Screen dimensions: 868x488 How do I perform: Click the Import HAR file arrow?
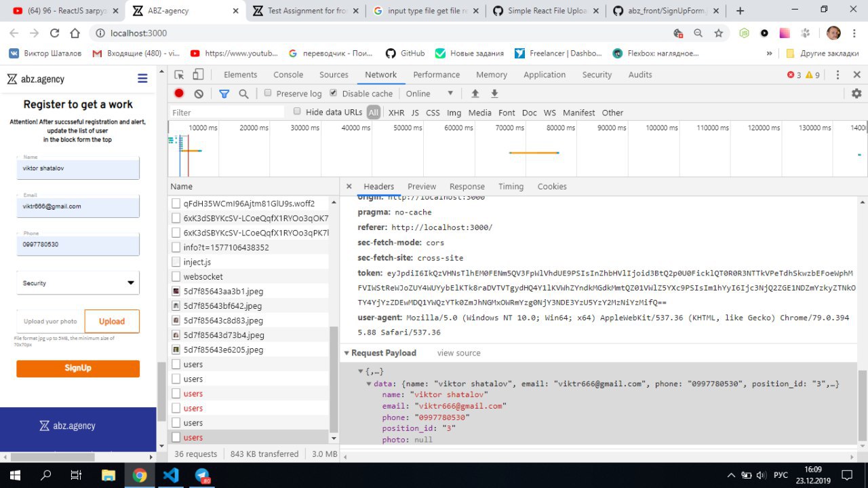[x=475, y=94]
